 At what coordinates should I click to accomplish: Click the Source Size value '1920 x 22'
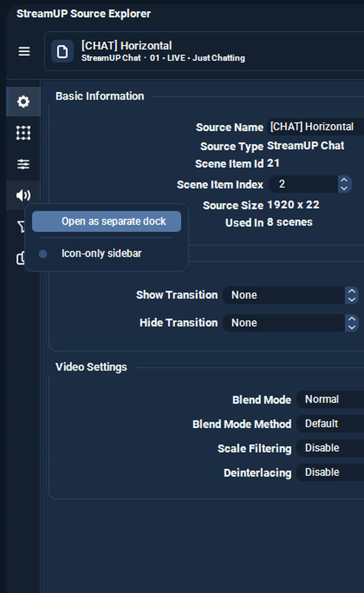point(293,205)
